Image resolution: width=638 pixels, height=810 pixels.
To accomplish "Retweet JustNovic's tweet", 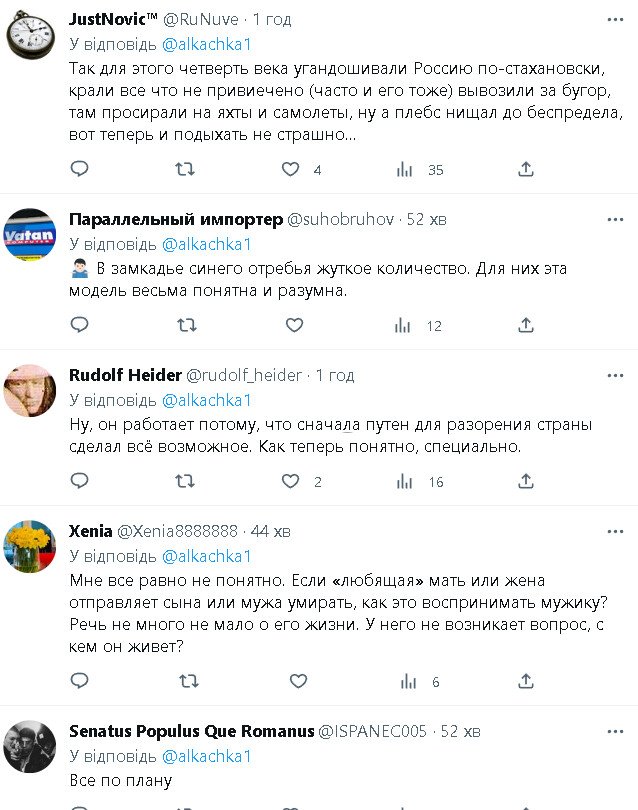I will [x=185, y=170].
